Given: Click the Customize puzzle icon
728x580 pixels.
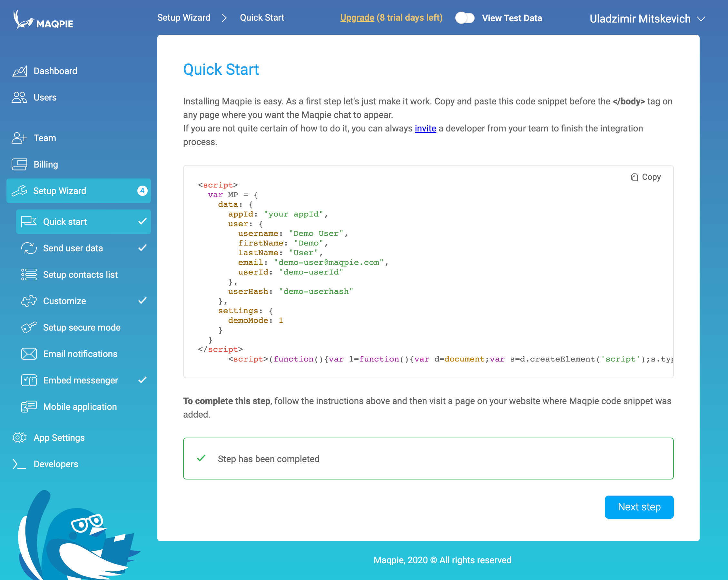Looking at the screenshot, I should (29, 301).
